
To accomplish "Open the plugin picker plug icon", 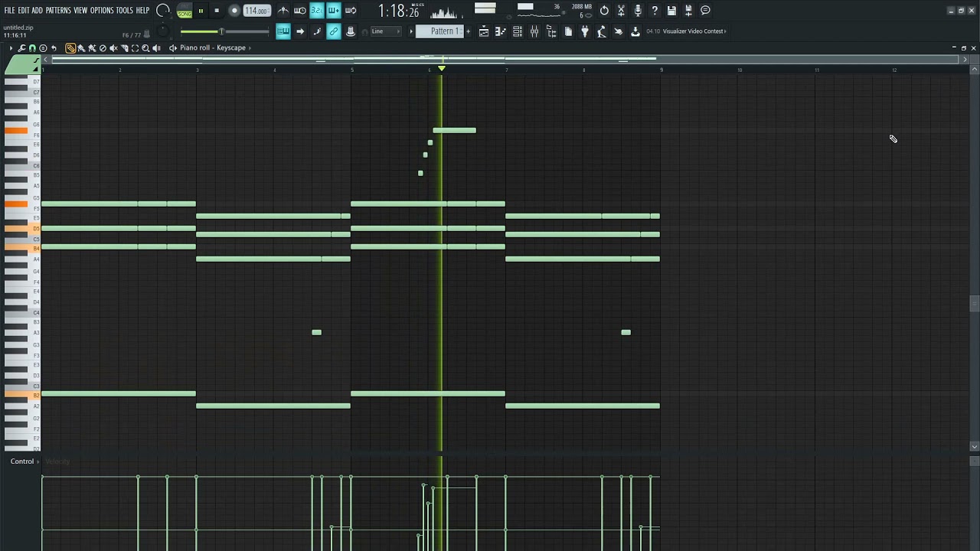I will tap(585, 31).
